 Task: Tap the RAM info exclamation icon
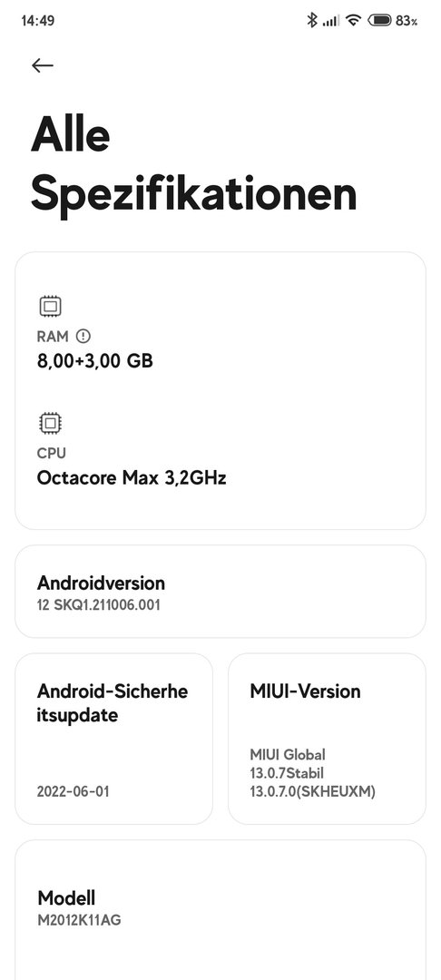[x=83, y=337]
